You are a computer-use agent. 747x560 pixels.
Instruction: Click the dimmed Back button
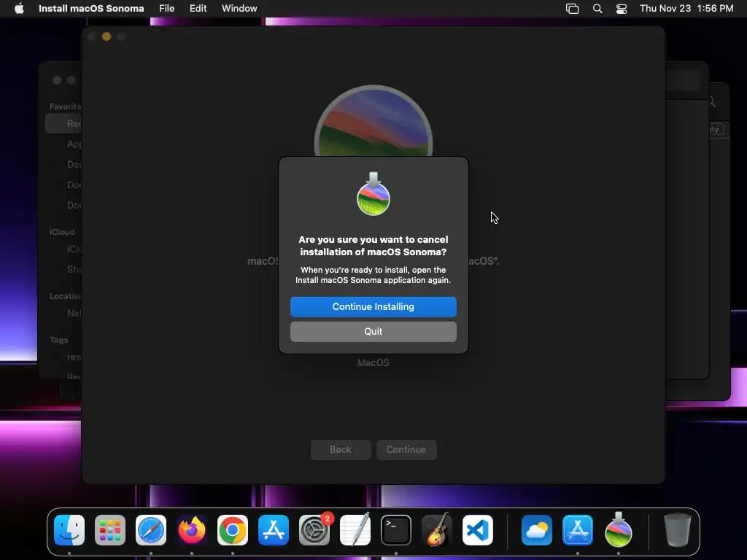tap(341, 449)
